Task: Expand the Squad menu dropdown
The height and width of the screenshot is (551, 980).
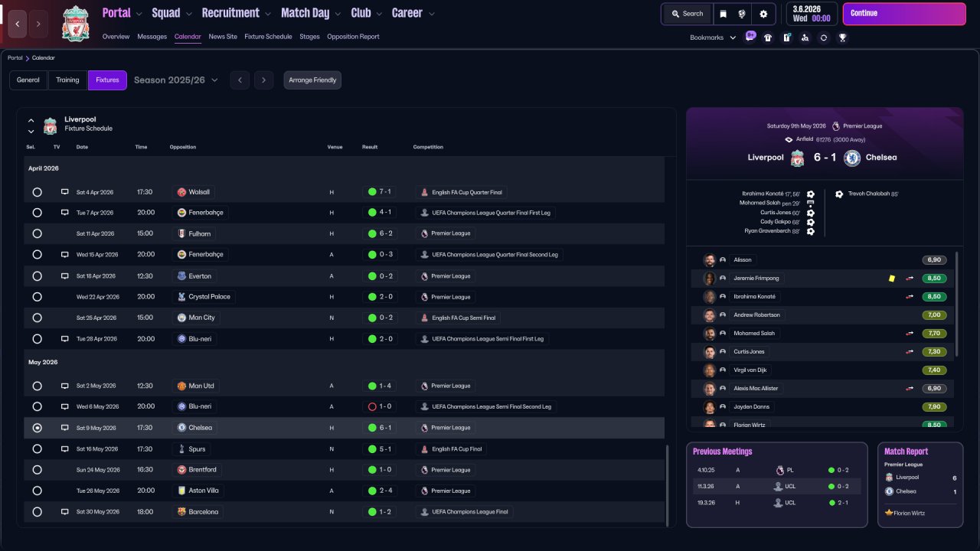Action: [188, 14]
